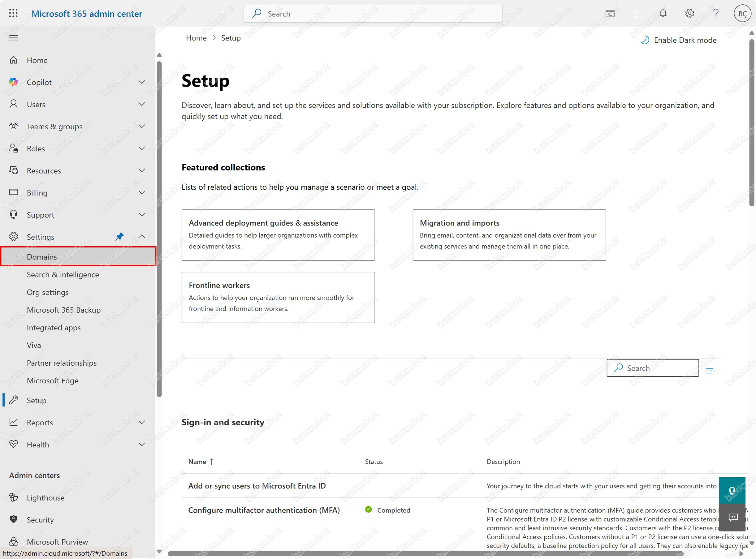Open the help headset floating button

732,491
